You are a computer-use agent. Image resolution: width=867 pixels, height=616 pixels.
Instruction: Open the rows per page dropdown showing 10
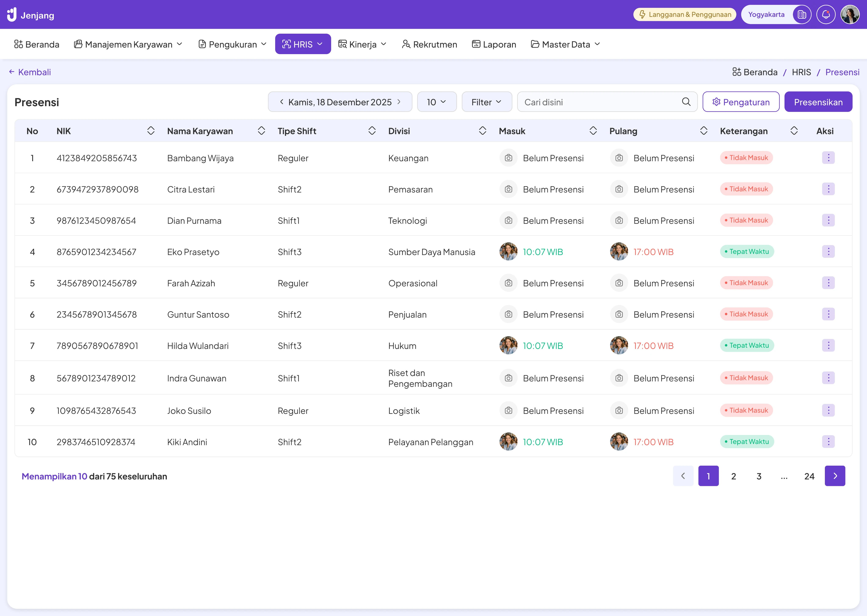coord(436,102)
